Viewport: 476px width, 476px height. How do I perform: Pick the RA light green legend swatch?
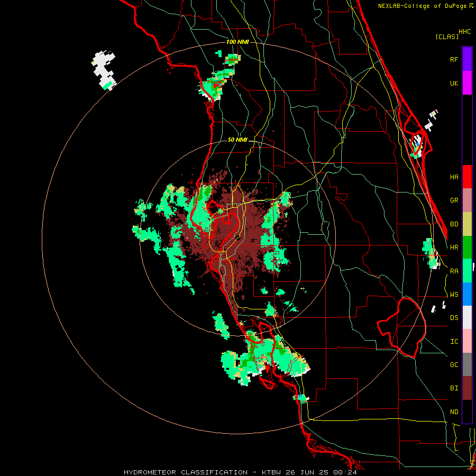click(x=467, y=271)
